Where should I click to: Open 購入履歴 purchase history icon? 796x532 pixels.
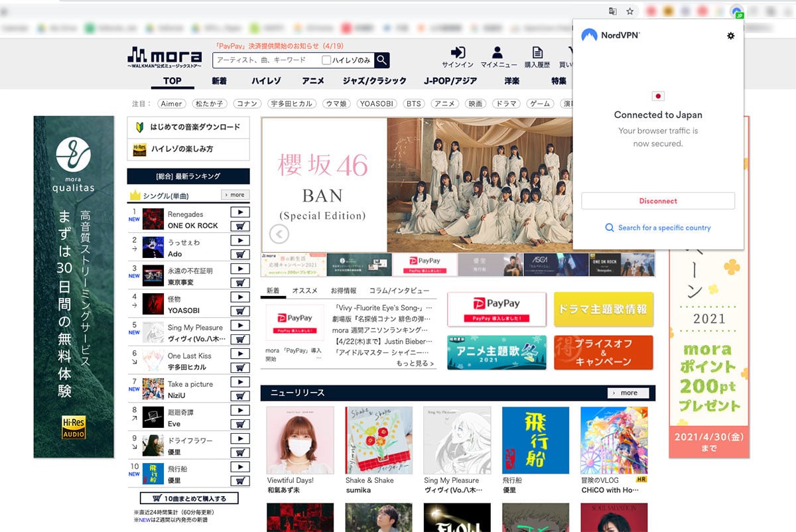(x=537, y=53)
